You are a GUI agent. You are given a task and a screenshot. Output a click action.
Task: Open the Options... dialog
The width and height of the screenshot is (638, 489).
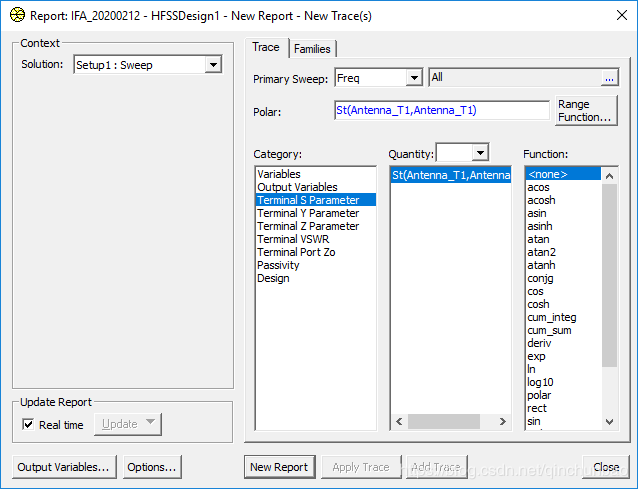coord(152,467)
